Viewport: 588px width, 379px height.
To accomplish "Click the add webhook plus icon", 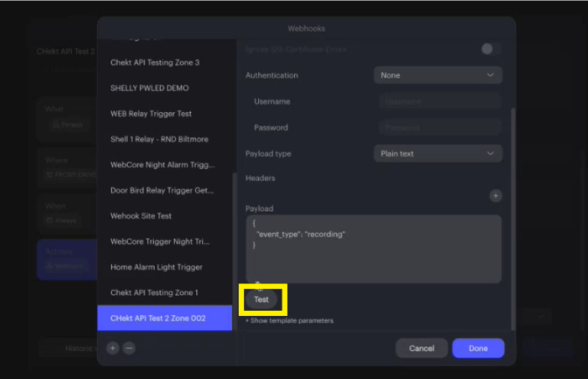I will coord(113,347).
